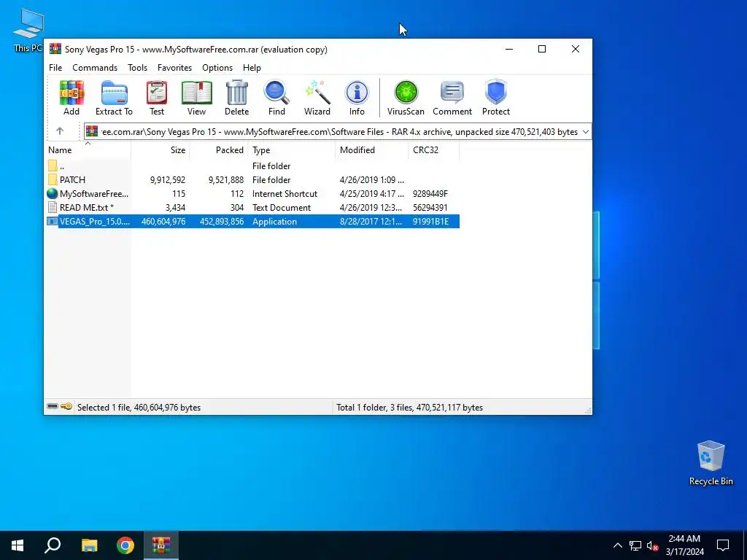Screen dimensions: 747x560
Task: Expand the address bar path dropdown
Action: (586, 132)
